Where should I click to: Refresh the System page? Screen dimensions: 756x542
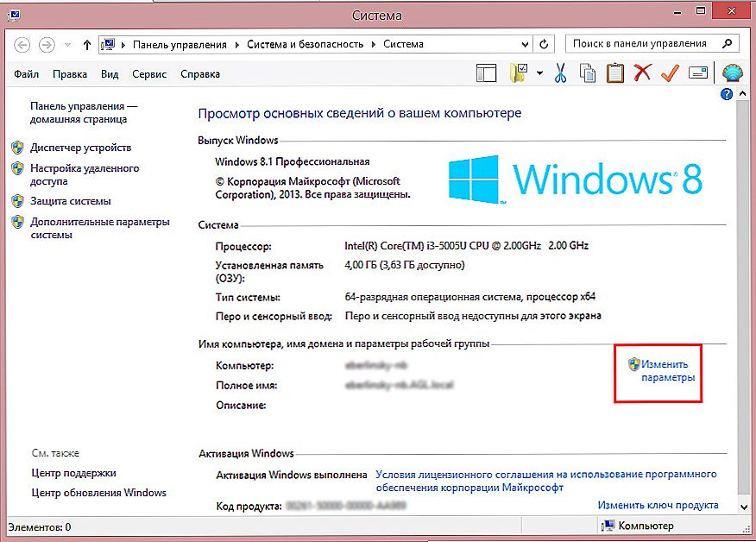click(x=544, y=44)
